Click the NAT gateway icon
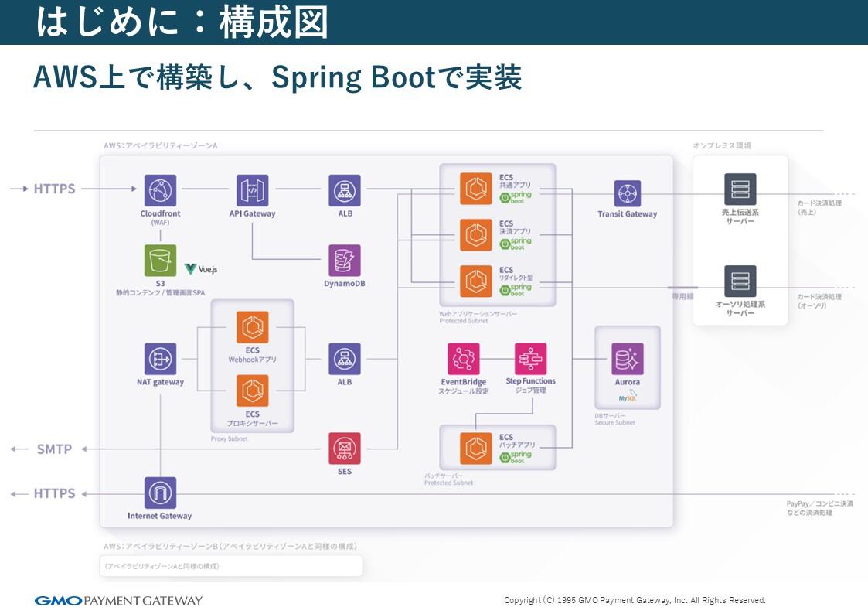The width and height of the screenshot is (868, 614). click(161, 359)
